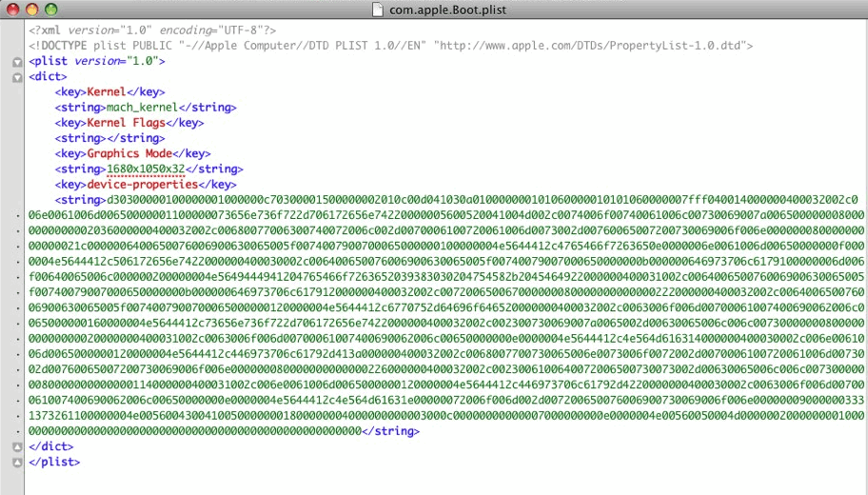Screen dimensions: 868x495
Task: Click the final </string> closing tag
Action: pyautogui.click(x=391, y=431)
